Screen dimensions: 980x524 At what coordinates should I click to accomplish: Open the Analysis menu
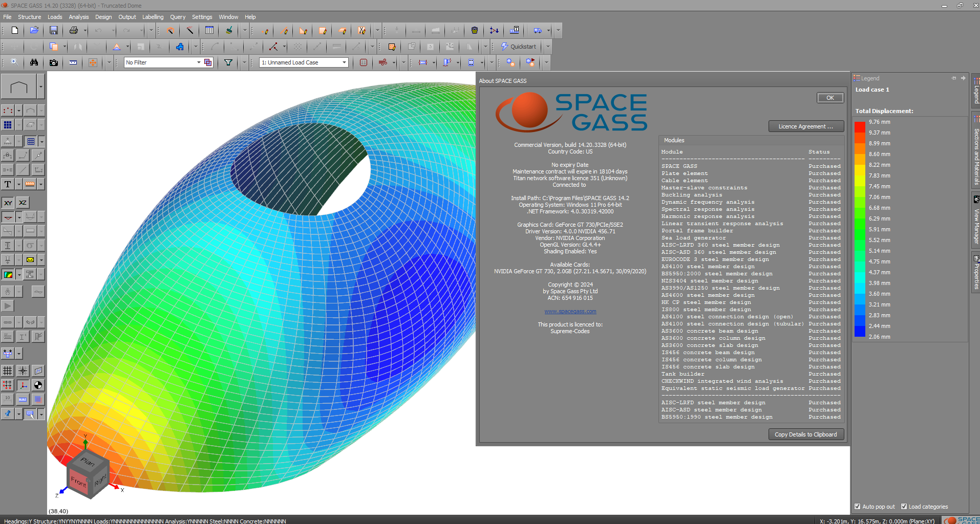pos(78,17)
